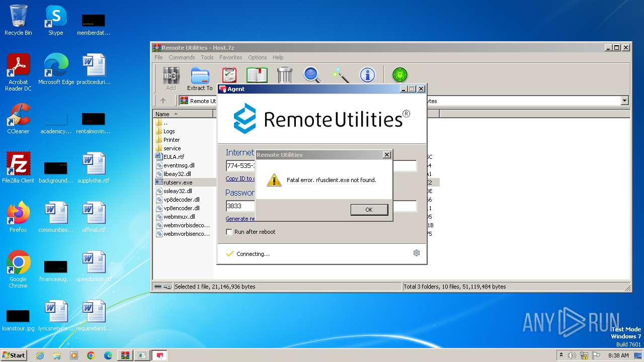Image resolution: width=644 pixels, height=362 pixels.
Task: Click the Chrome taskbar icon
Action: [x=91, y=355]
